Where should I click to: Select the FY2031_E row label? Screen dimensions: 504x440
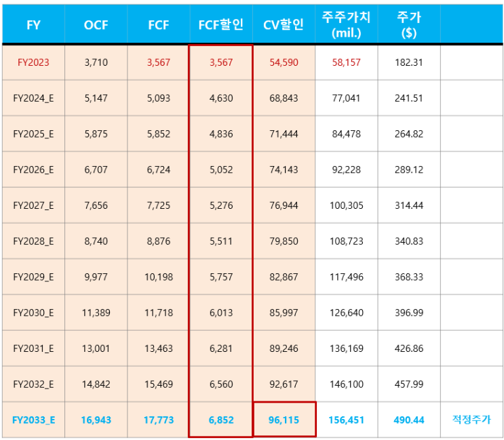(x=33, y=348)
